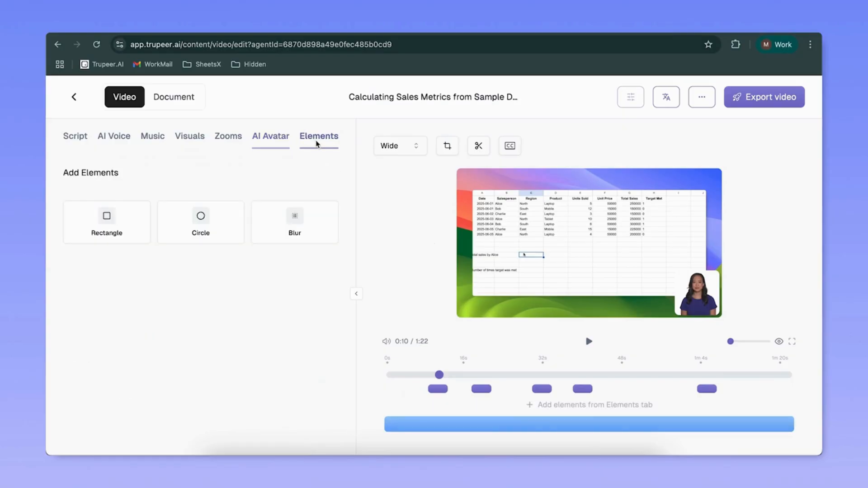The width and height of the screenshot is (868, 488).
Task: Open the video adjustment settings icon
Action: tap(630, 97)
